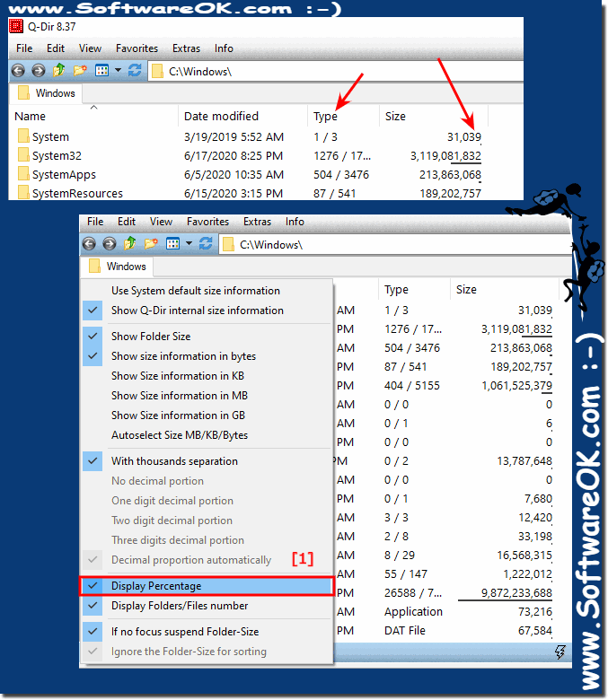Click Q-Dir 8.37 title bar app icon

(x=16, y=26)
